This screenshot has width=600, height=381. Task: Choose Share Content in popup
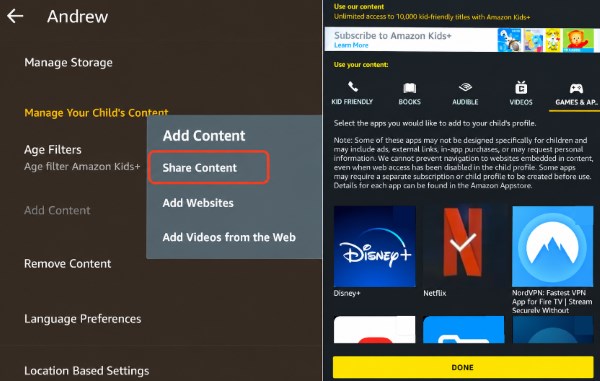click(x=209, y=168)
